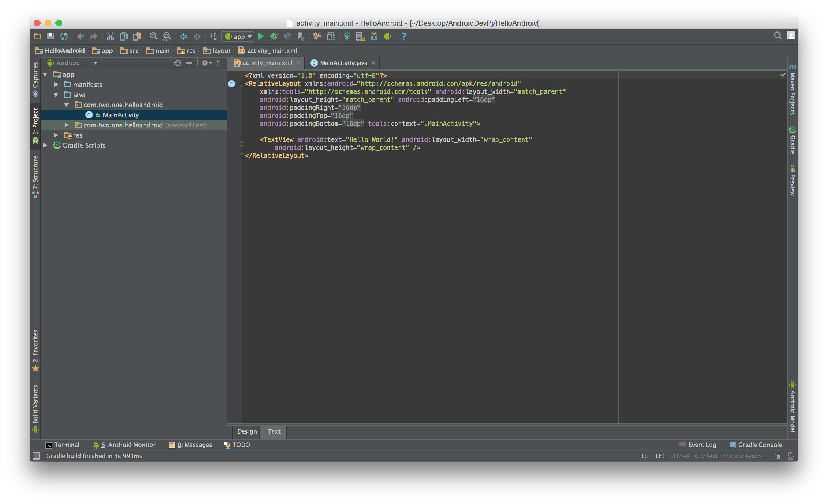Open the AVD Manager icon

360,36
